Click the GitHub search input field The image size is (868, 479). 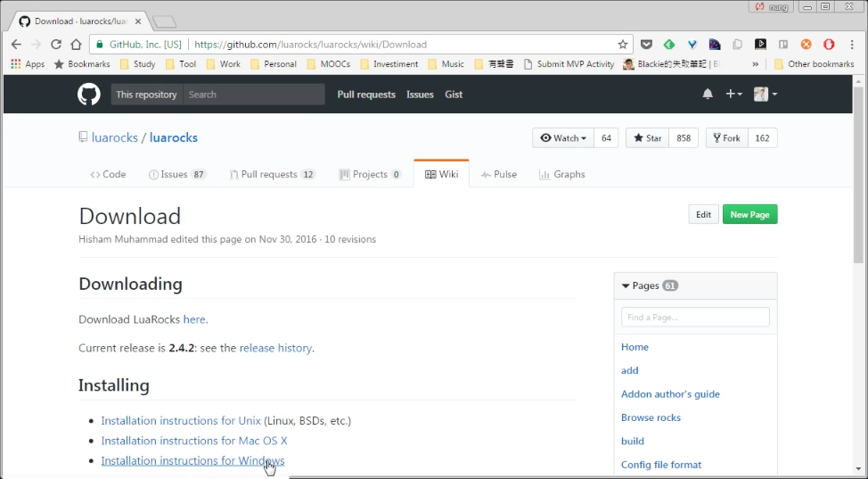(253, 95)
